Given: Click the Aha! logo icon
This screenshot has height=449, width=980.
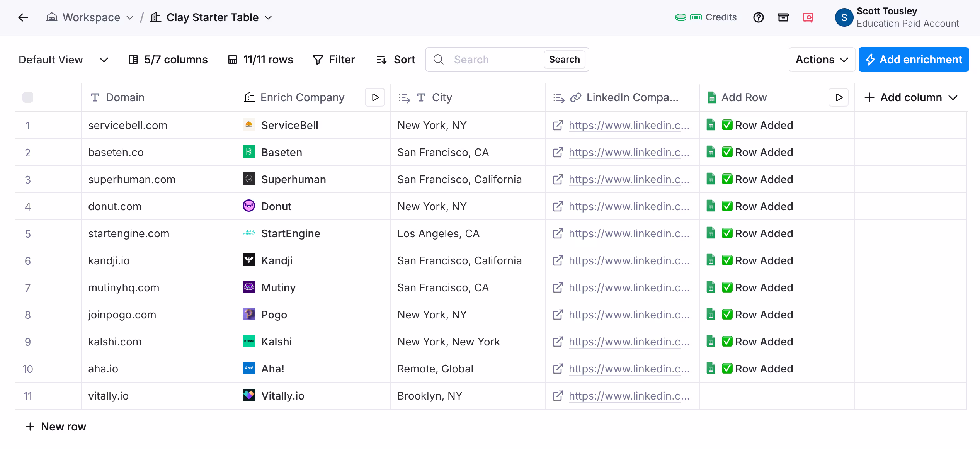Looking at the screenshot, I should (x=248, y=368).
